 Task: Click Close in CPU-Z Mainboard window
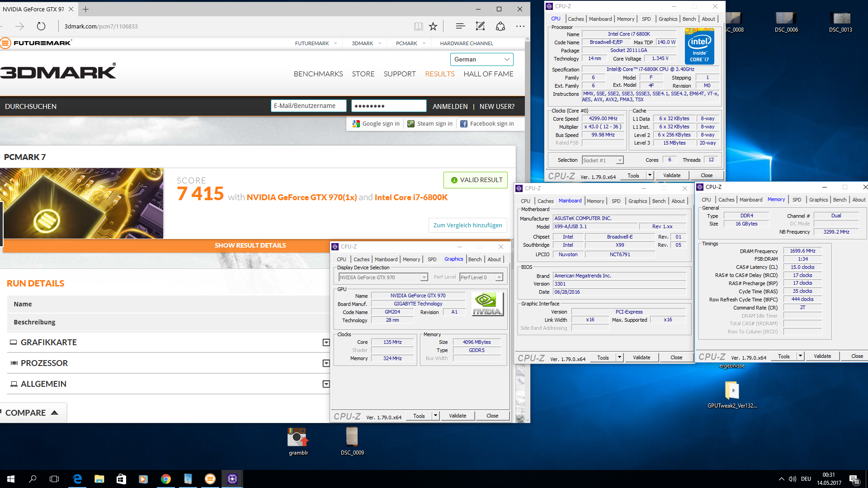click(676, 357)
